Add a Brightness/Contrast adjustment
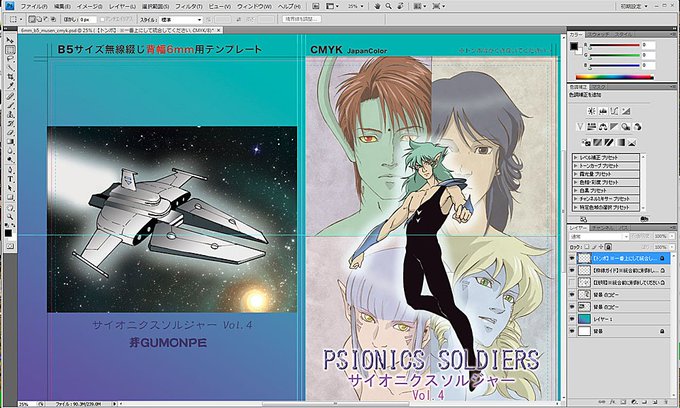 592,111
